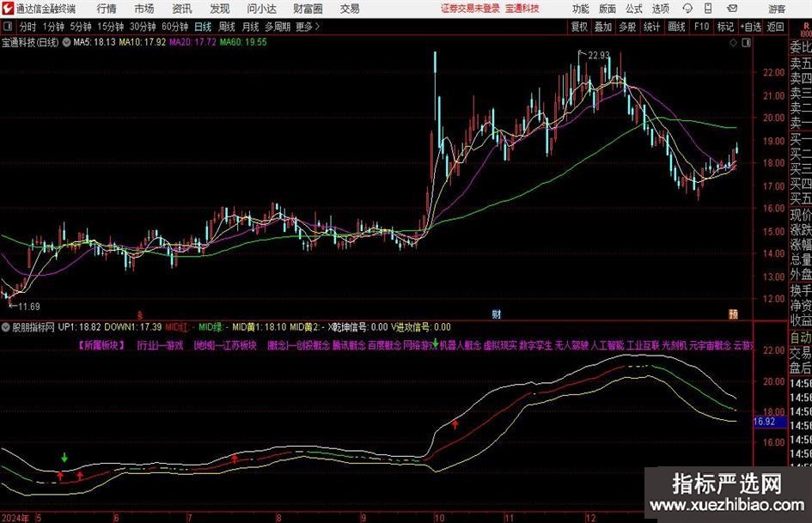Open the 财富圈 menu
The image size is (812, 523).
(308, 9)
